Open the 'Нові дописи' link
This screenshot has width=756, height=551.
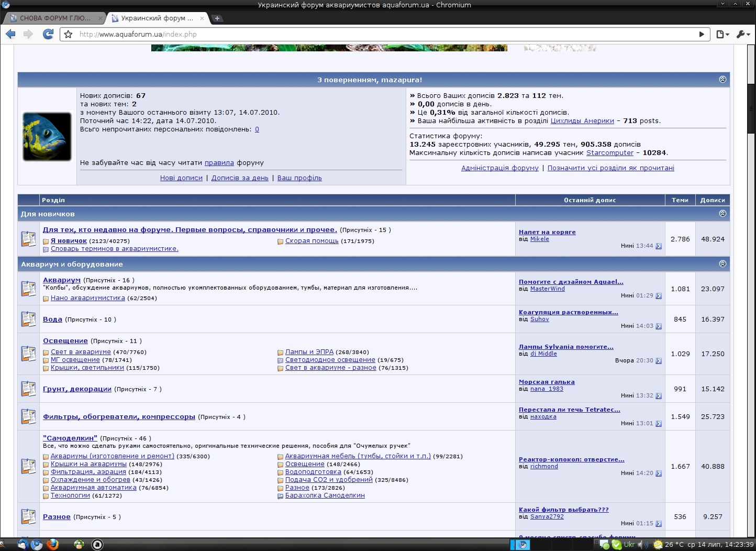click(181, 178)
